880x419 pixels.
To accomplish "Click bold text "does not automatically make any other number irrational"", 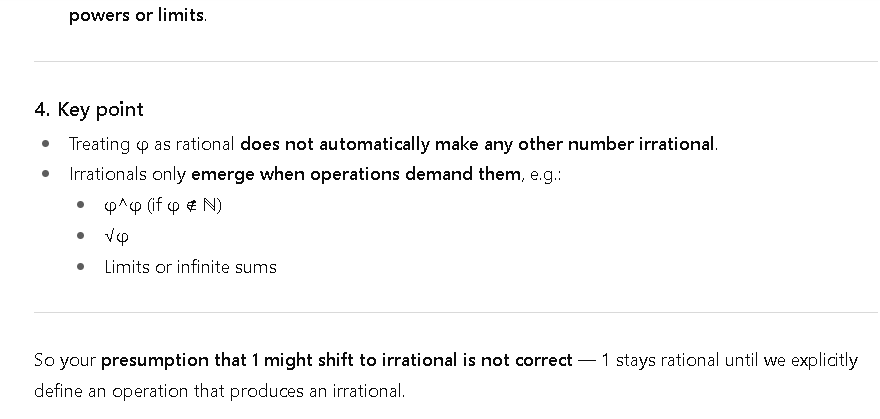I will pyautogui.click(x=477, y=144).
